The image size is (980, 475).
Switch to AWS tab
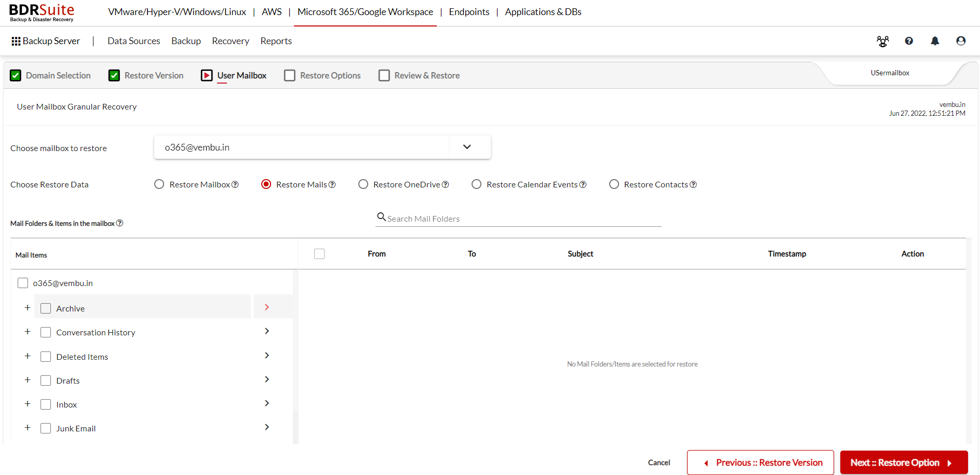(x=272, y=12)
